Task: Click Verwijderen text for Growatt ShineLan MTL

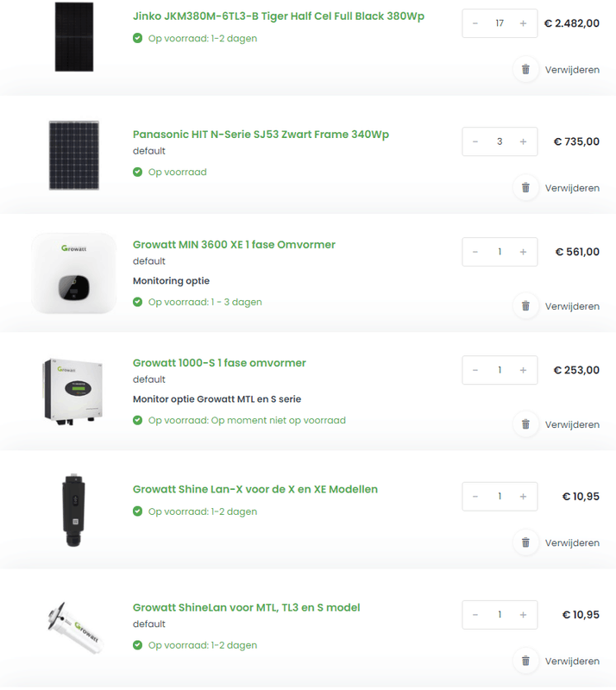Action: point(571,662)
